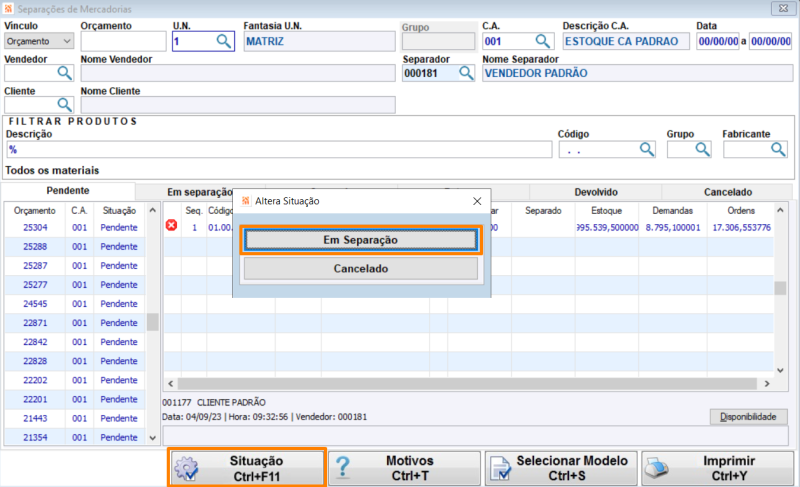Open the Vínculo dropdown
The image size is (800, 487).
point(39,41)
